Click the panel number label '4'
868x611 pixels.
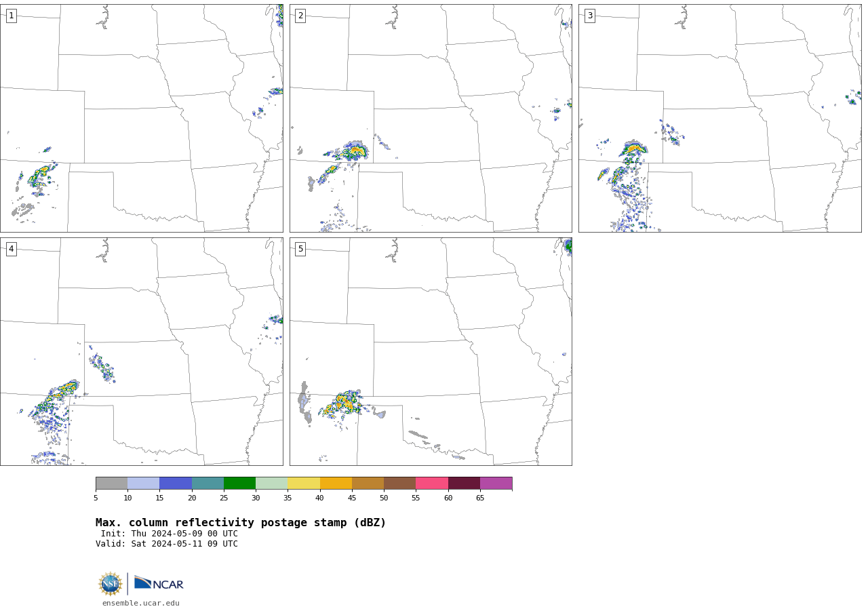tap(12, 249)
